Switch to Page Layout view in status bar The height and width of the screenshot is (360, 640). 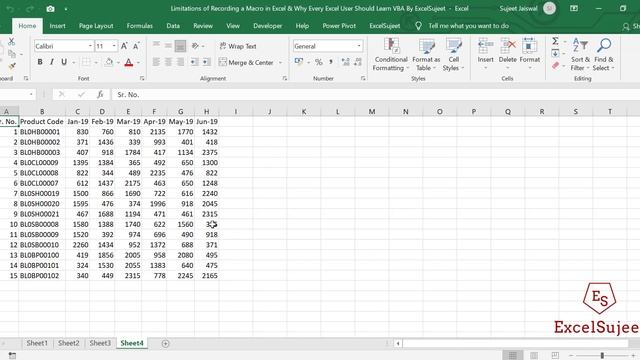pos(534,356)
